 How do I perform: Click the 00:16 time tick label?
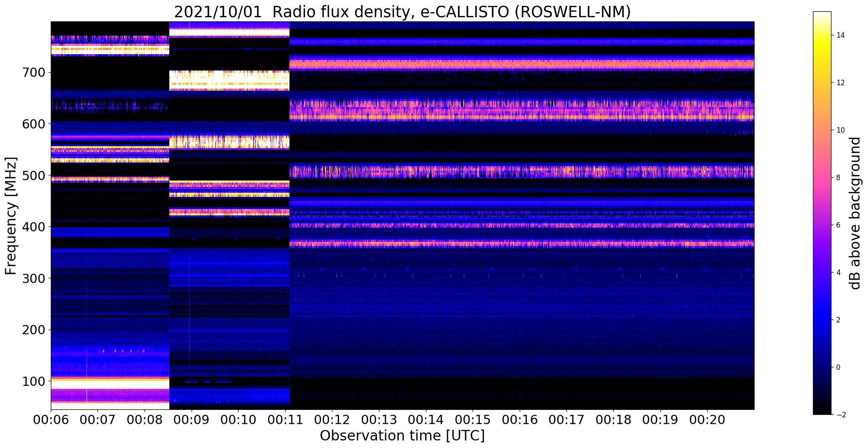[520, 420]
